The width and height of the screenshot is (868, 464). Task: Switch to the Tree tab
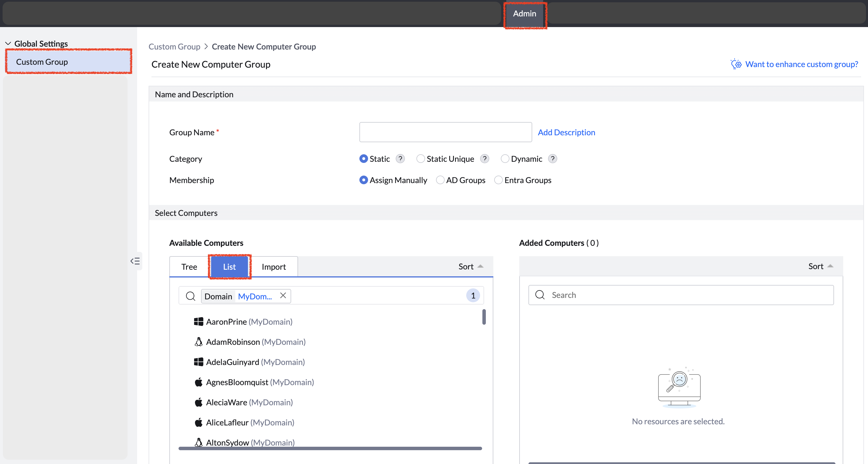click(189, 267)
